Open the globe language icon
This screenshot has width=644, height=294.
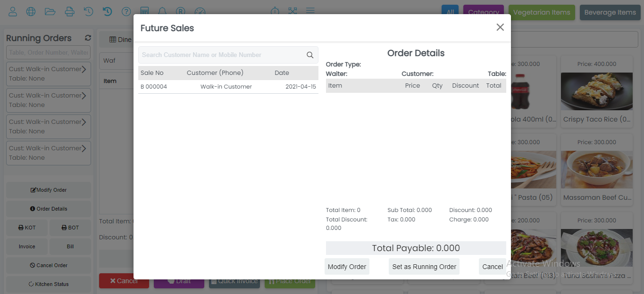(x=31, y=12)
